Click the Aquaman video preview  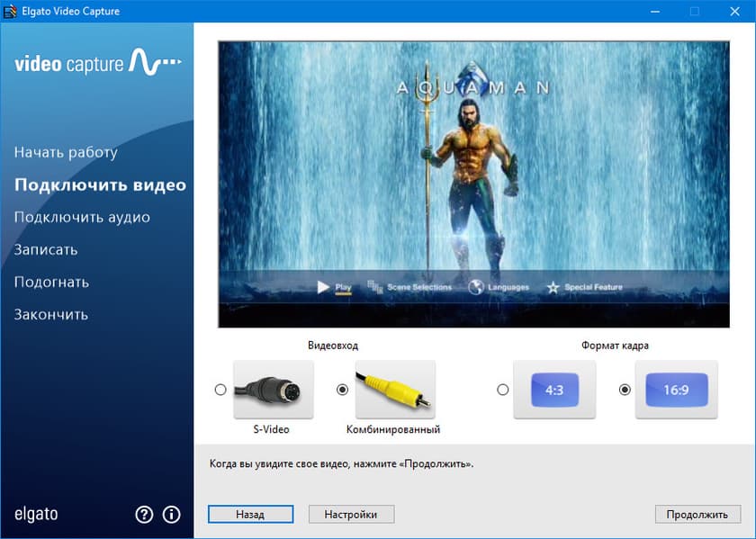(474, 184)
